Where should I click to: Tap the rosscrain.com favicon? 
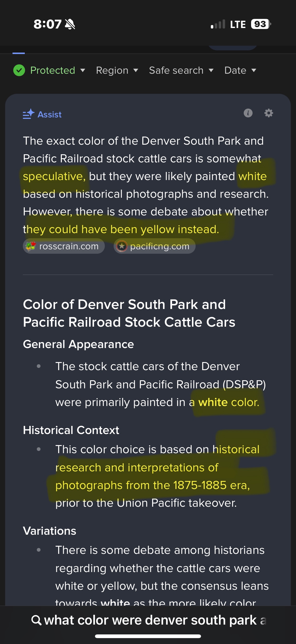31,246
